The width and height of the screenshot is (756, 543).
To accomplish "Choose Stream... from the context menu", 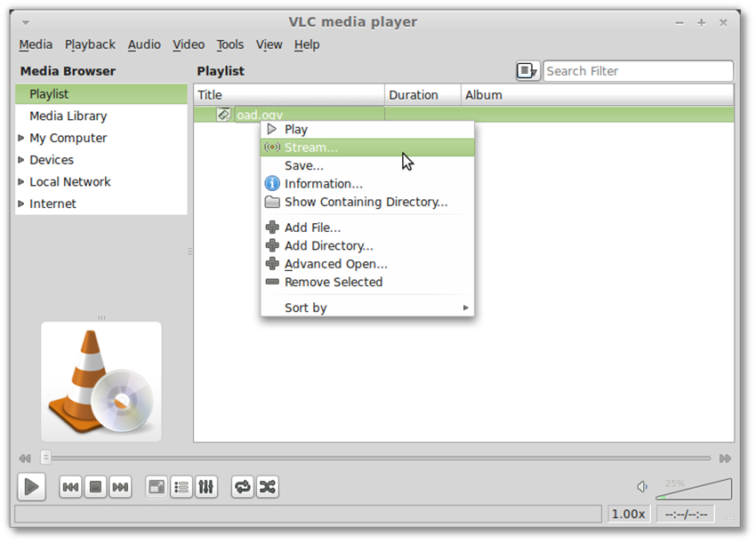I will (367, 148).
